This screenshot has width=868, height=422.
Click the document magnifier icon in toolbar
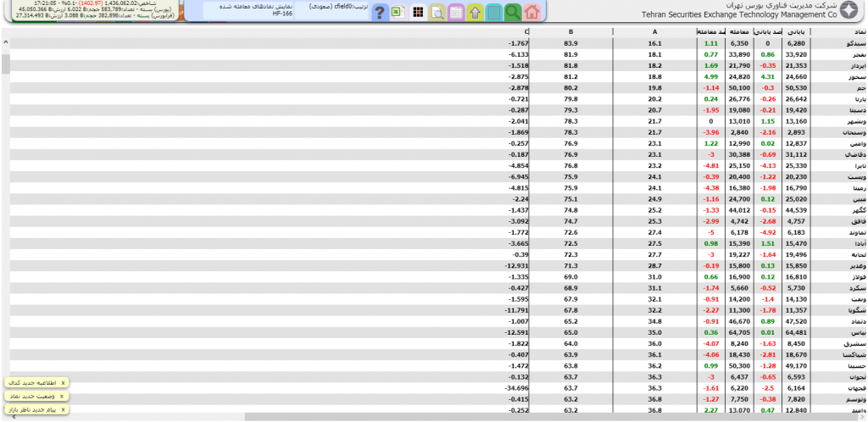pos(437,12)
